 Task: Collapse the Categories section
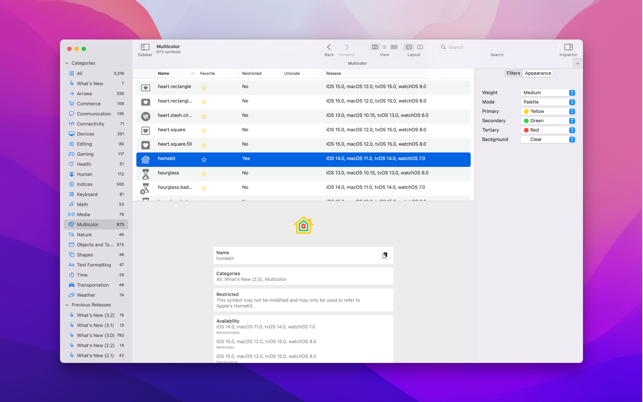[67, 63]
